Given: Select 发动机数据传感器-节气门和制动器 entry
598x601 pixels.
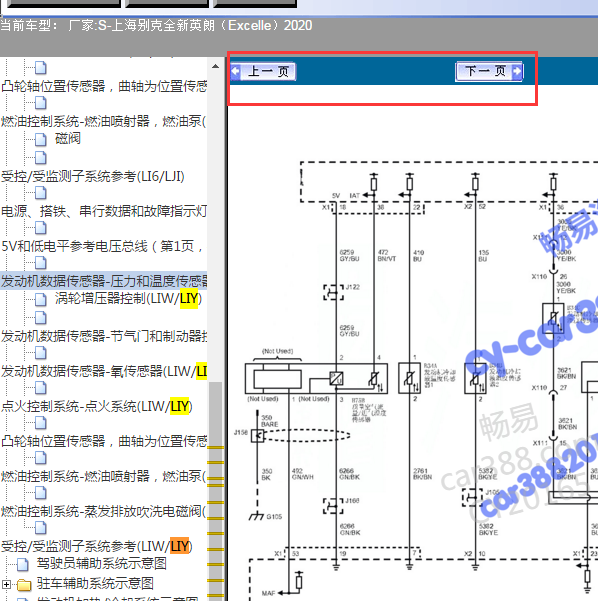Looking at the screenshot, I should [104, 336].
